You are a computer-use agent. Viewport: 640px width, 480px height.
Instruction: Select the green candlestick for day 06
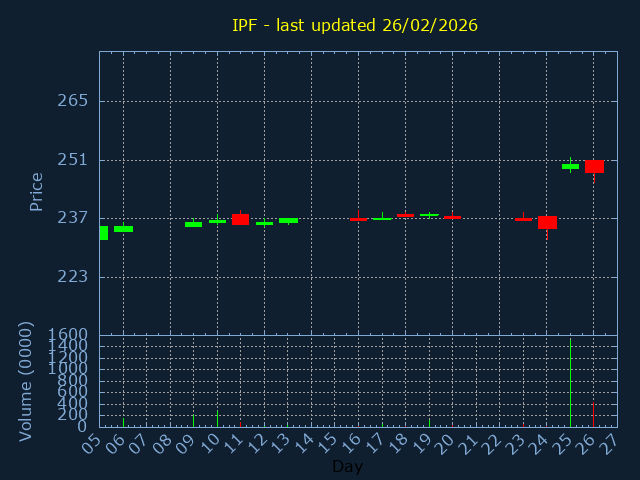(123, 229)
